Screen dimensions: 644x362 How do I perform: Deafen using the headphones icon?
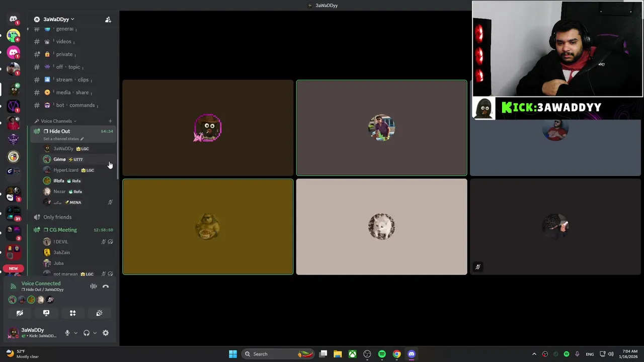click(86, 333)
